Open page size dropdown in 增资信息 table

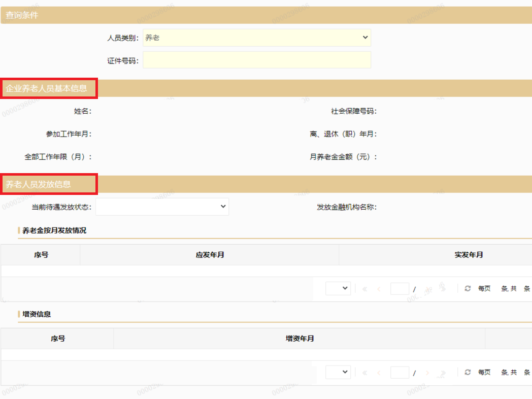point(338,372)
